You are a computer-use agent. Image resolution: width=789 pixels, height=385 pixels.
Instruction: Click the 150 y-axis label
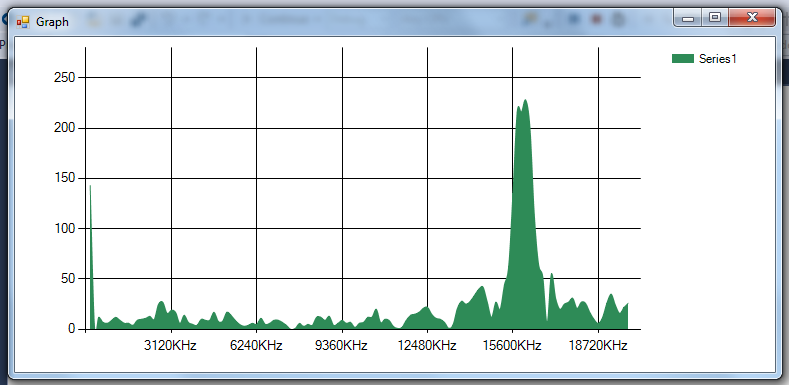[64, 178]
